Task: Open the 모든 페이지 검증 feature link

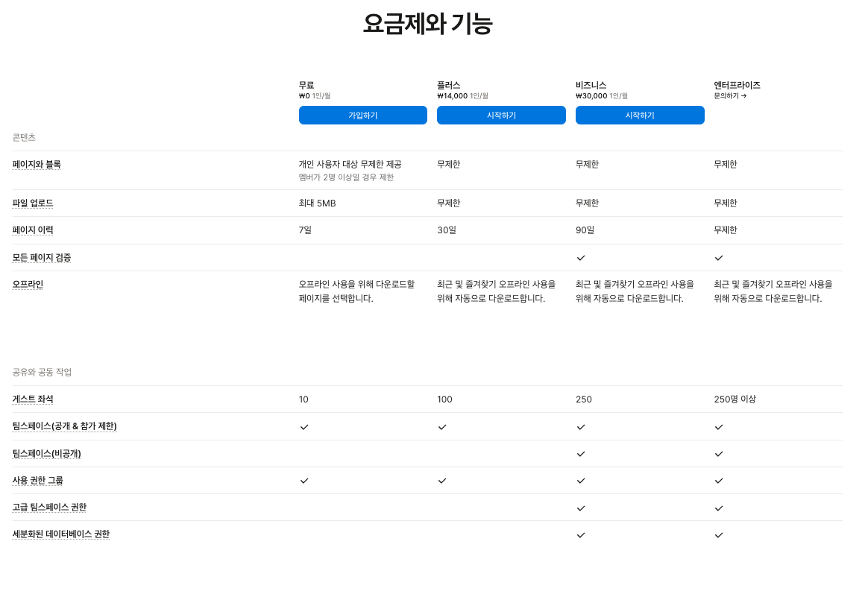Action: click(42, 257)
